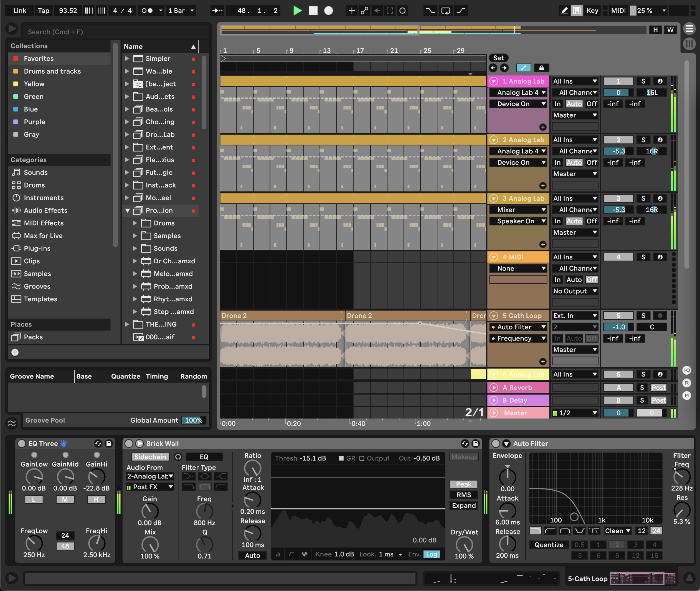The image size is (700, 591).
Task: Enable Draw Mode pencil icon
Action: [x=564, y=11]
